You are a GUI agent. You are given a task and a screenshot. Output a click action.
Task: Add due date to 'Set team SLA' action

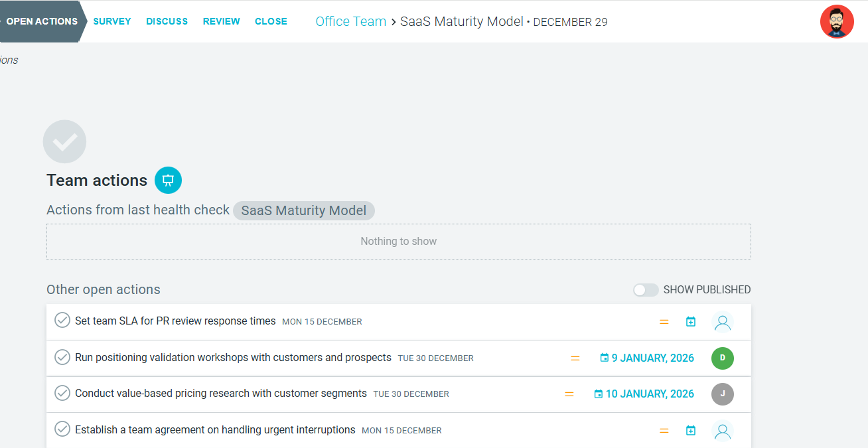[x=691, y=322]
